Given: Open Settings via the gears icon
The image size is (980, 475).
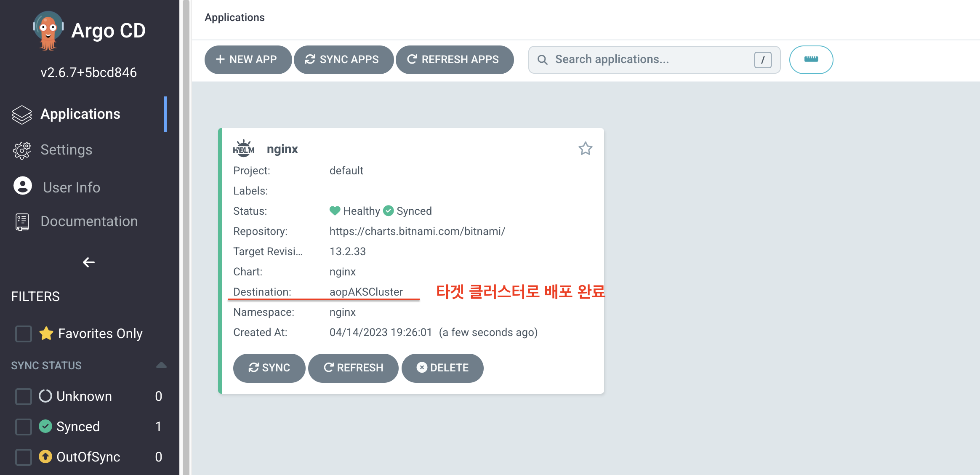Looking at the screenshot, I should pos(22,150).
